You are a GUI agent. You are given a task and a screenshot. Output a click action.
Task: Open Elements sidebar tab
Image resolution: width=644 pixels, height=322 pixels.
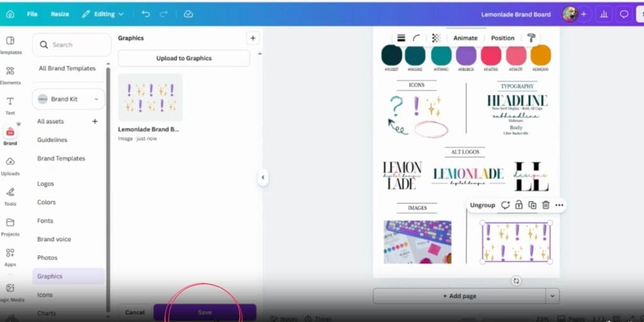(10, 75)
